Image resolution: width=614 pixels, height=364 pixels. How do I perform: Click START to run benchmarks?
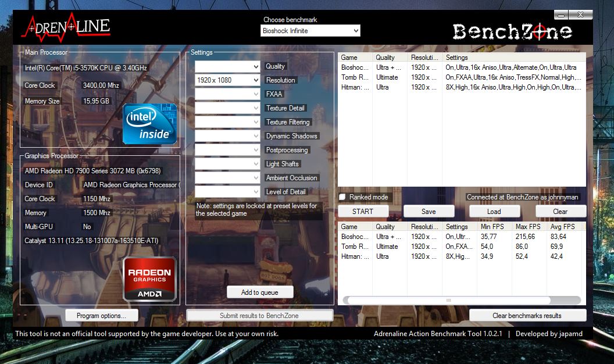(x=363, y=211)
